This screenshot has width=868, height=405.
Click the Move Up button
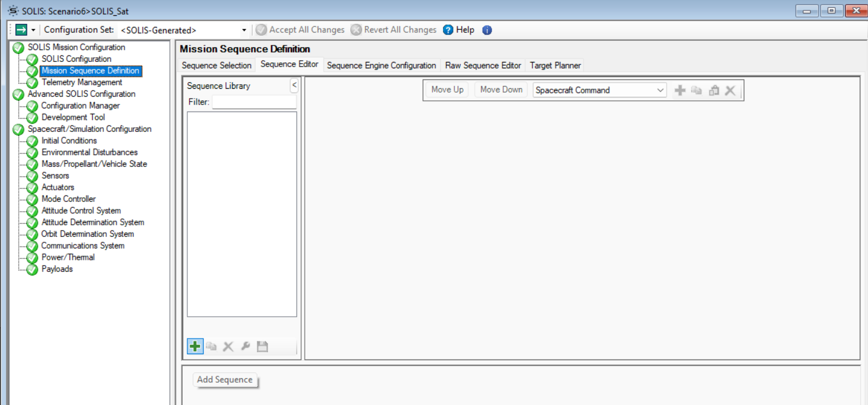tap(447, 90)
